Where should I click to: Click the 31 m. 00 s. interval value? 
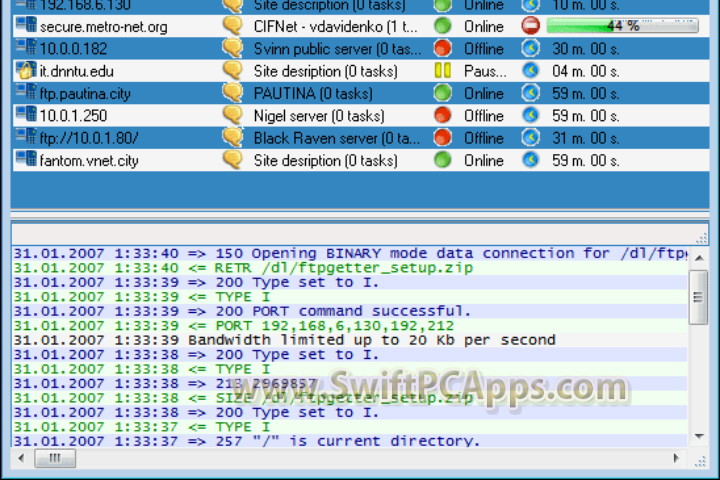click(585, 138)
